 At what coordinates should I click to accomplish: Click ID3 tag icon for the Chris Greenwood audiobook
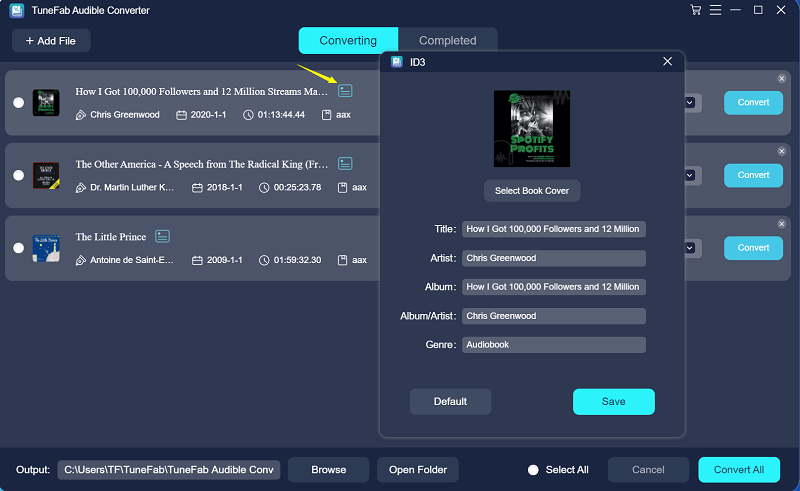(x=345, y=91)
